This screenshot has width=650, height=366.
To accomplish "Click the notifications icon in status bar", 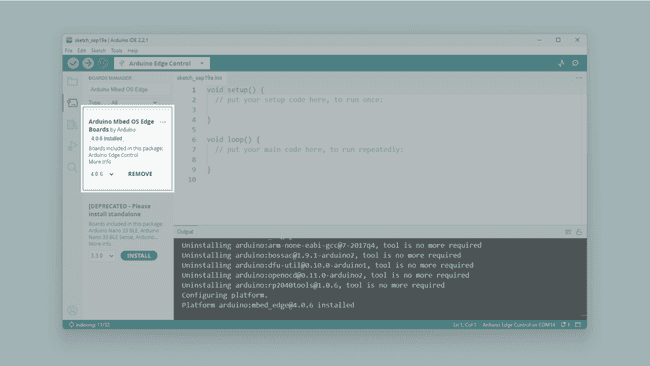I will [566, 325].
